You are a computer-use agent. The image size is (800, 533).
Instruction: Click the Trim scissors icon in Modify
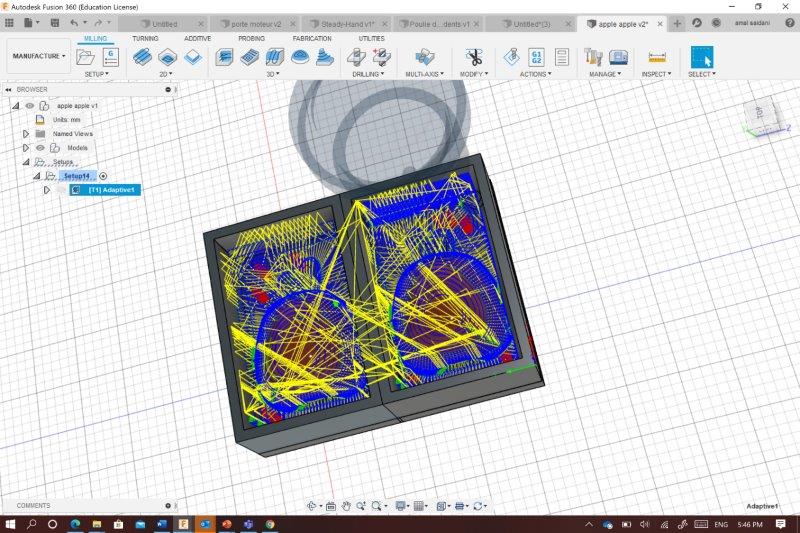[x=474, y=57]
